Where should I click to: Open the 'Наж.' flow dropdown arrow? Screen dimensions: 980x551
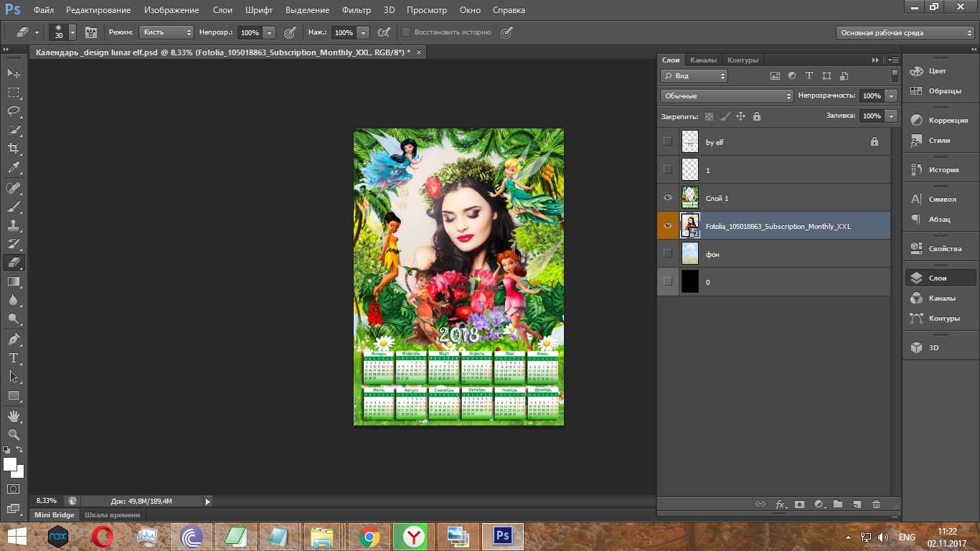click(x=363, y=32)
